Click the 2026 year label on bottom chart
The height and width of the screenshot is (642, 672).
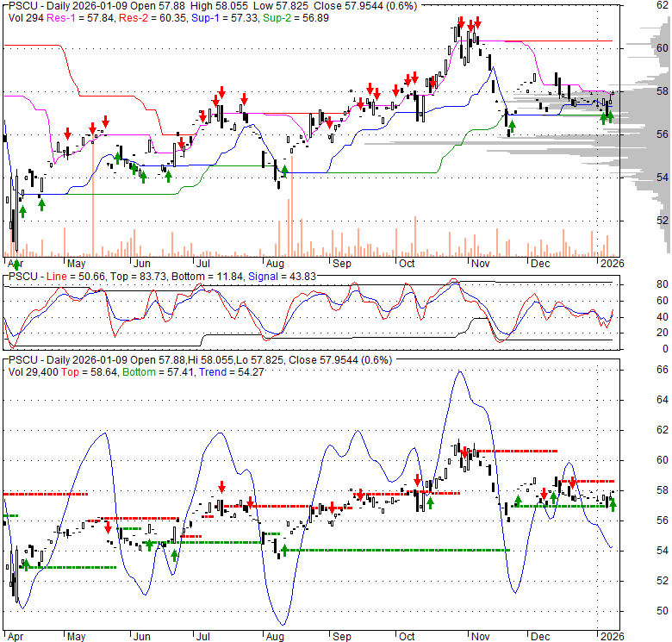[x=612, y=637]
